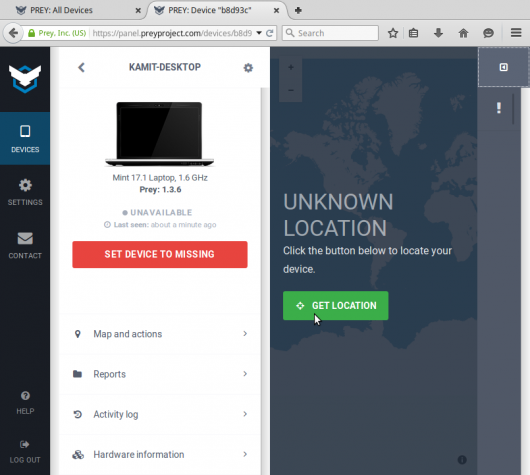The image size is (530, 475).
Task: Open the Settings section in the sidebar
Action: point(25,192)
